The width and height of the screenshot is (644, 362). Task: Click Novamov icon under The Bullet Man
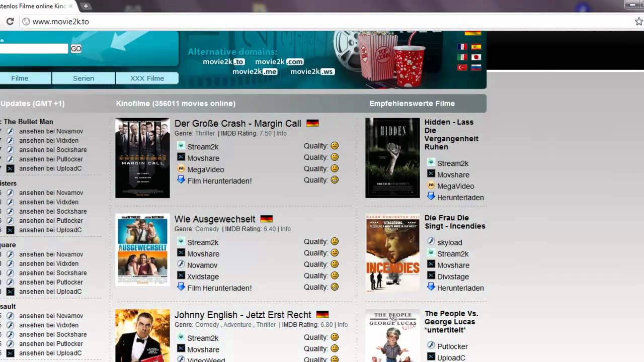coord(10,131)
